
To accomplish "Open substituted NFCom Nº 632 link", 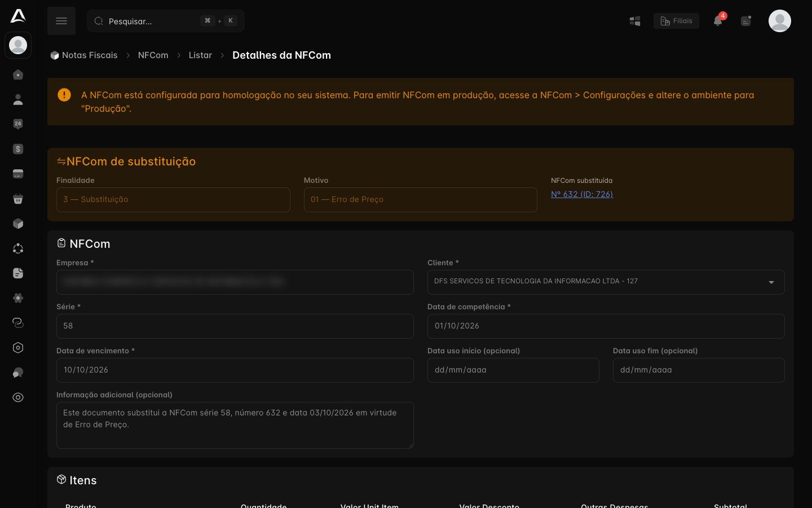I will point(582,194).
